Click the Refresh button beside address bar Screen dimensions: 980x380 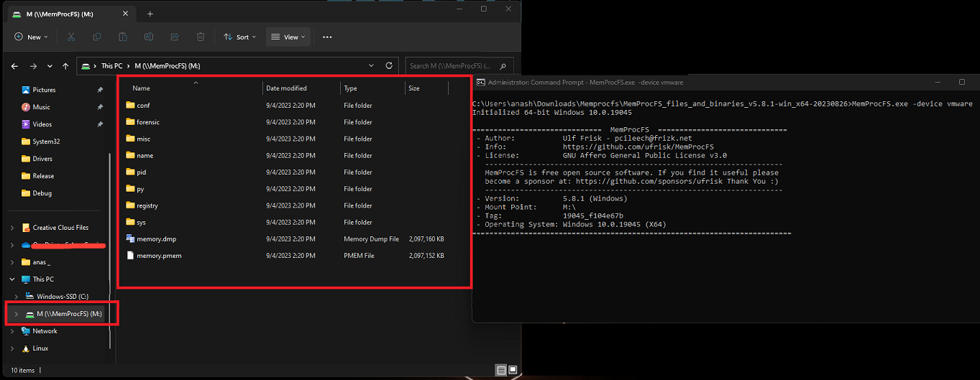(389, 66)
